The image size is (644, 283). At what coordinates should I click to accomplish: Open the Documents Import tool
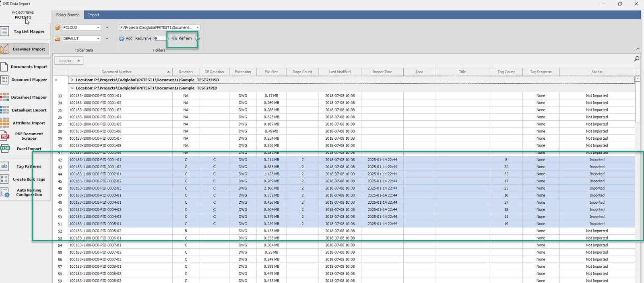coord(29,67)
